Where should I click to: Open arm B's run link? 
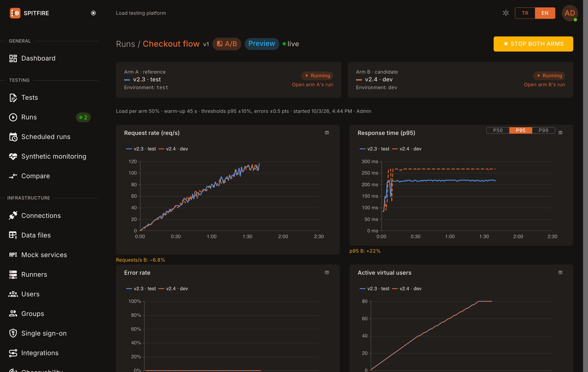pos(544,84)
